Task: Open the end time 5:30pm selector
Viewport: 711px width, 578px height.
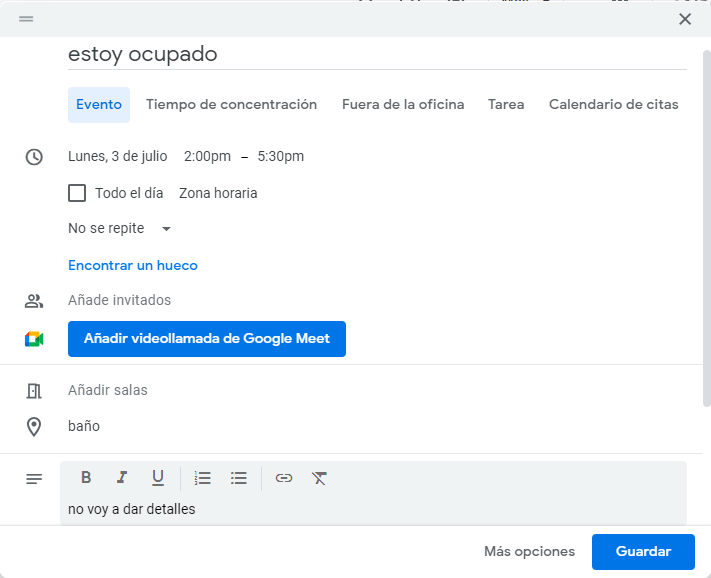Action: [x=280, y=156]
